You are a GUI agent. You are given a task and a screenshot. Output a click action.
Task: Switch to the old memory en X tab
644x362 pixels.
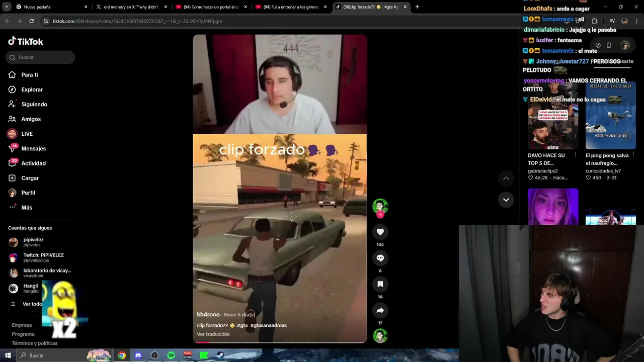[x=131, y=7]
